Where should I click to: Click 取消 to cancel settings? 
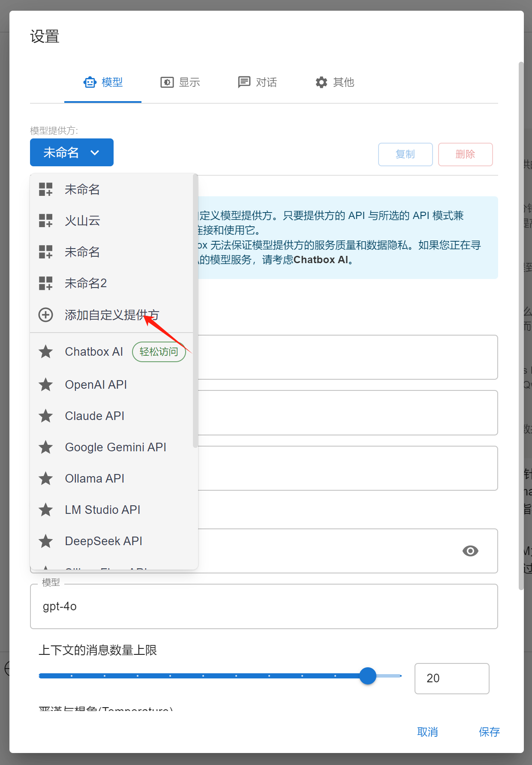point(428,732)
